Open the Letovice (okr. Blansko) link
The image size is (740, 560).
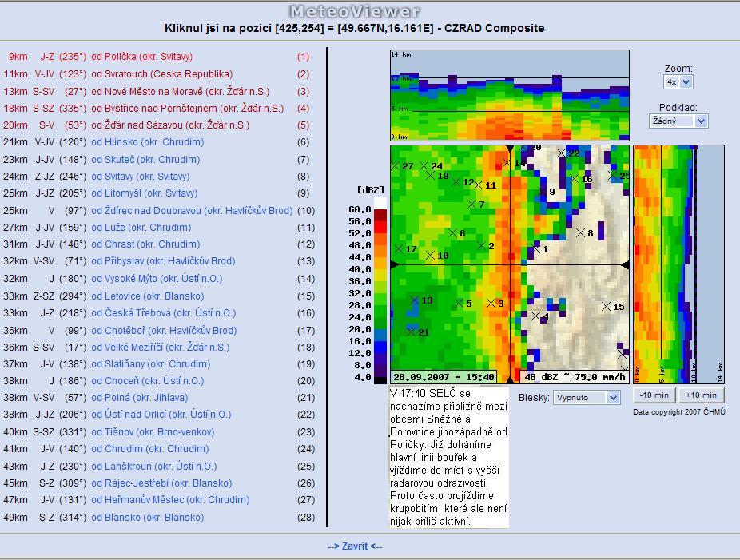click(148, 296)
